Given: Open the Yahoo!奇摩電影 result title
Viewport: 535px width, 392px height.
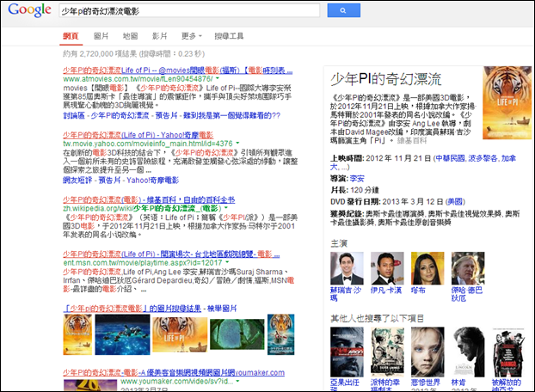Looking at the screenshot, I should pyautogui.click(x=138, y=135).
